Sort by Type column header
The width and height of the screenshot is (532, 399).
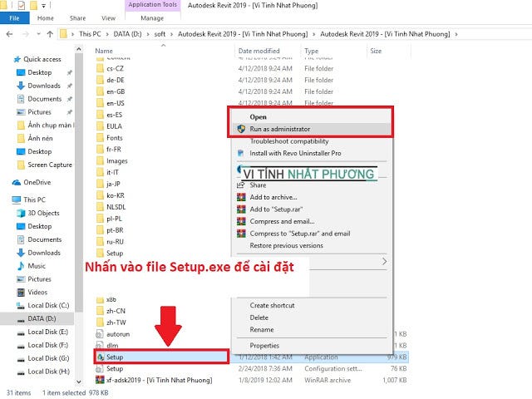[311, 51]
